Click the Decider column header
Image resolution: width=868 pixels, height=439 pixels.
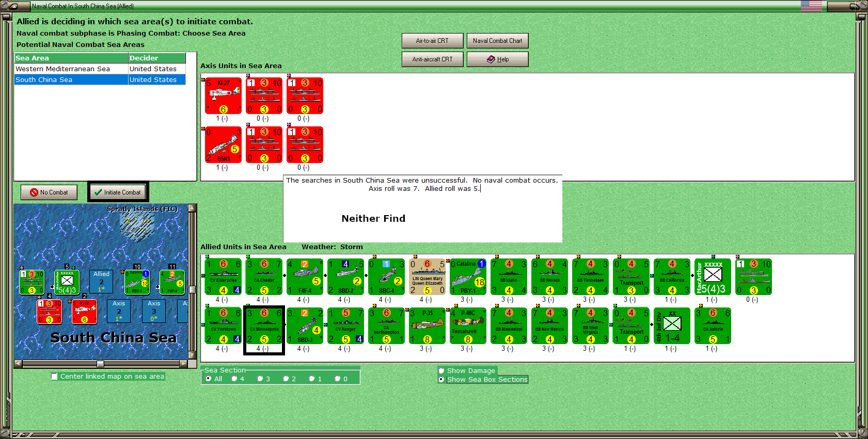[157, 58]
